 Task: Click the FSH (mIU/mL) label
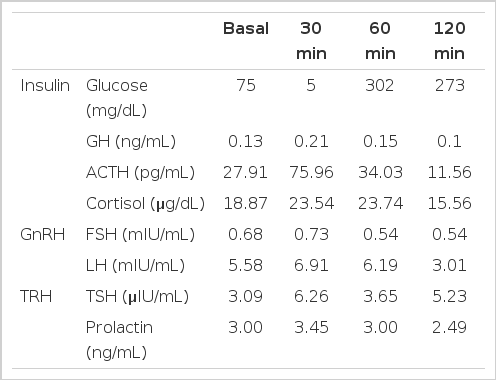[140, 235]
